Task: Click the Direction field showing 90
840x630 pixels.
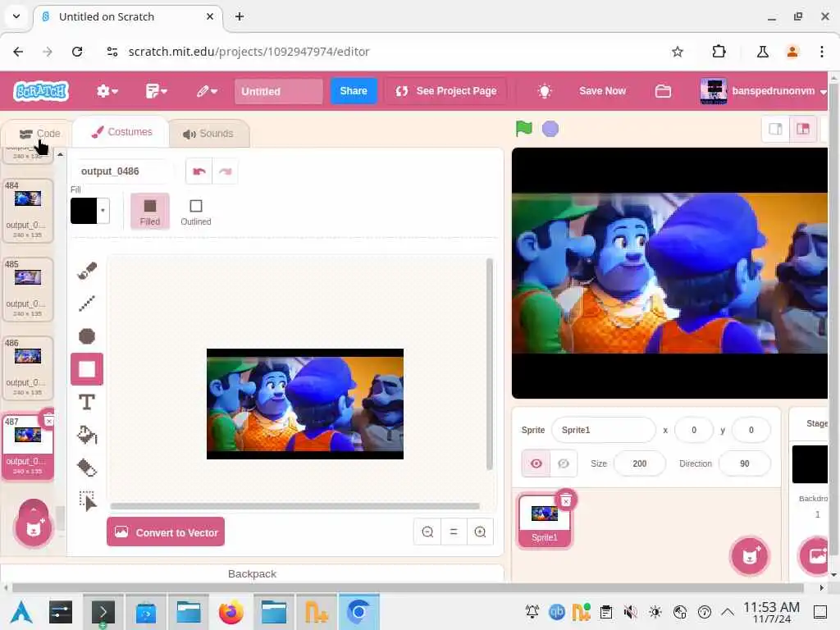Action: pos(745,463)
